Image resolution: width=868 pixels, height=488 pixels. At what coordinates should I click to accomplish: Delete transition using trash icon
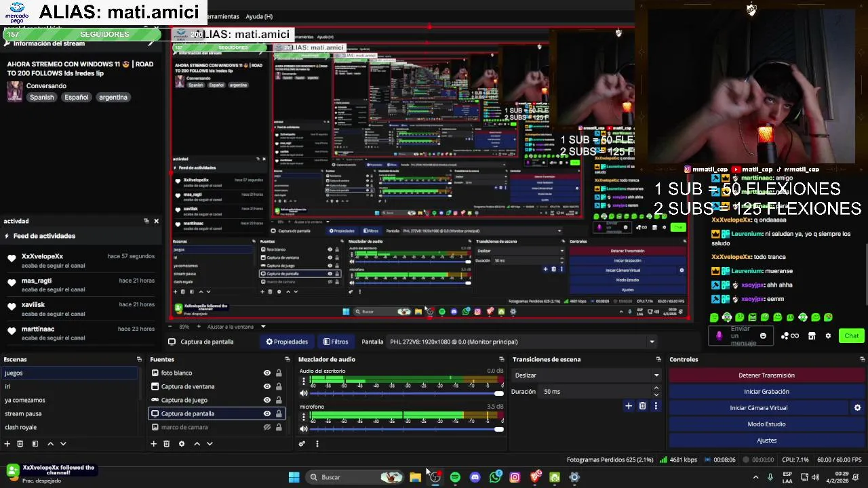[642, 406]
